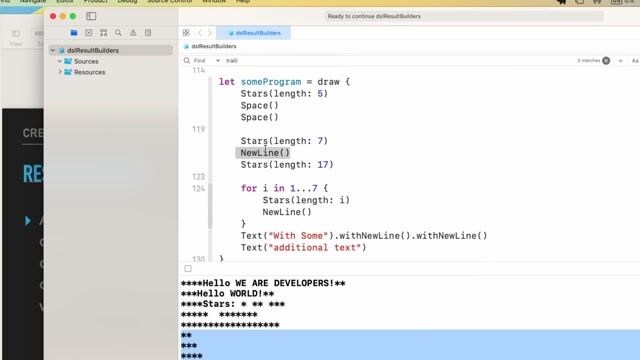Click the 'Stars(length: 17)' code line
The image size is (640, 360).
click(287, 164)
